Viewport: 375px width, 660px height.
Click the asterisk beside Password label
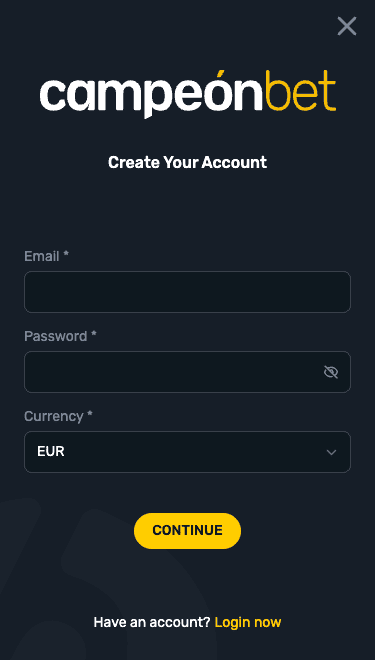[x=94, y=334]
